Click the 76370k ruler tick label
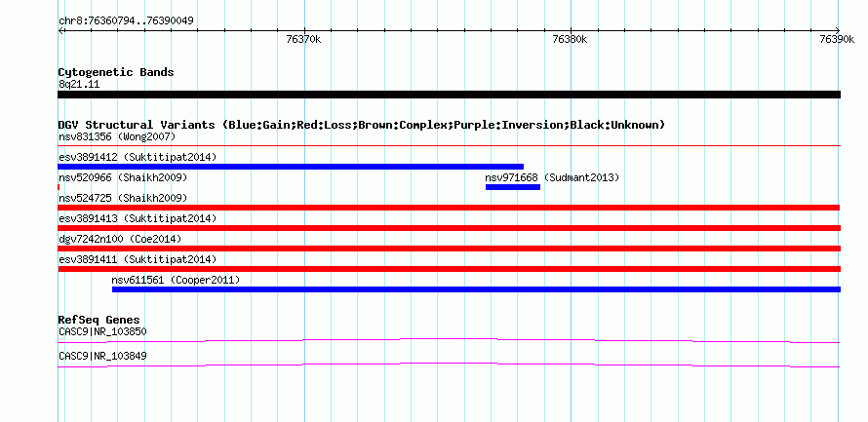868x422 pixels. click(303, 39)
